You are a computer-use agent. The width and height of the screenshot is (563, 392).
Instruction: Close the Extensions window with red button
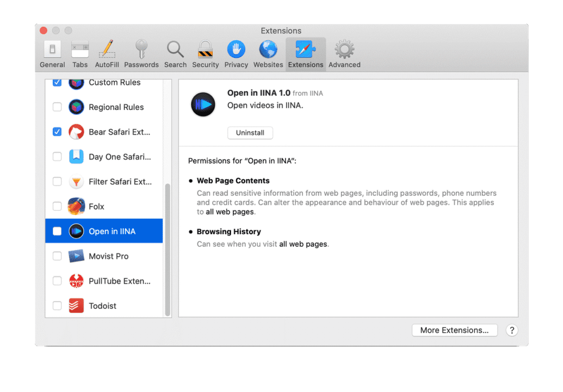click(x=43, y=30)
